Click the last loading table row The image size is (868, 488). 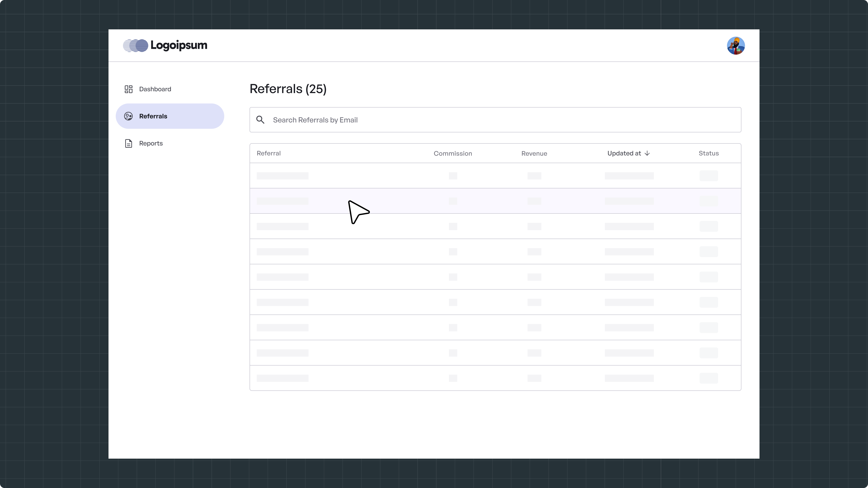495,378
